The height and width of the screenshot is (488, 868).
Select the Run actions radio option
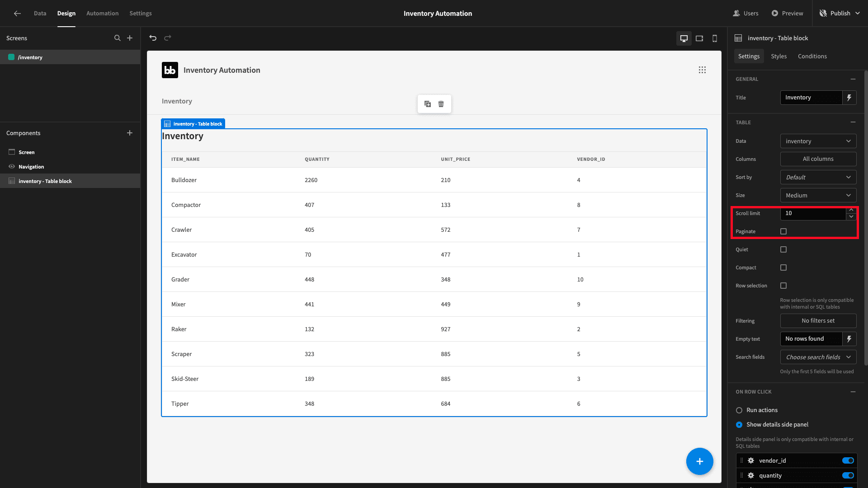[x=739, y=410]
